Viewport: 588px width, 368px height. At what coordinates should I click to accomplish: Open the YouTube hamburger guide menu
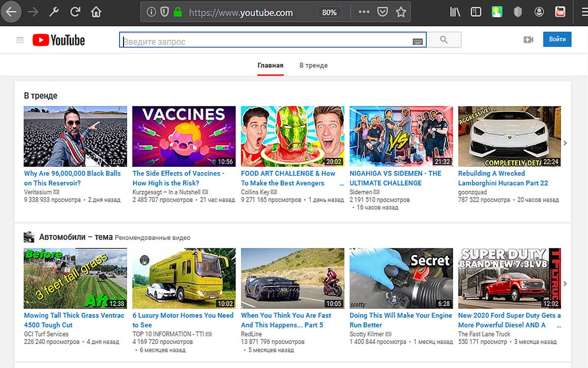[x=20, y=40]
